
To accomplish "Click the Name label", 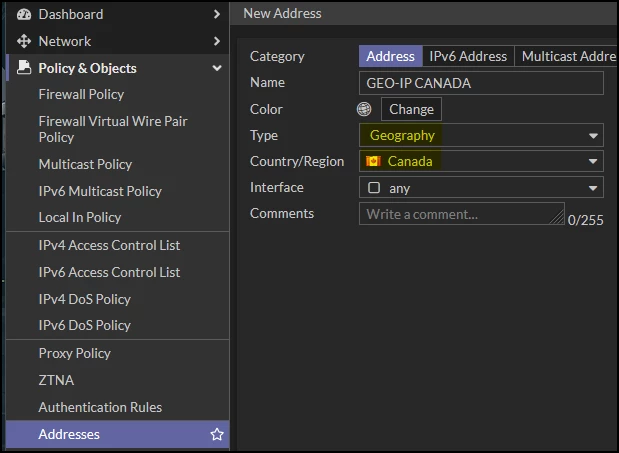I will pyautogui.click(x=267, y=82).
